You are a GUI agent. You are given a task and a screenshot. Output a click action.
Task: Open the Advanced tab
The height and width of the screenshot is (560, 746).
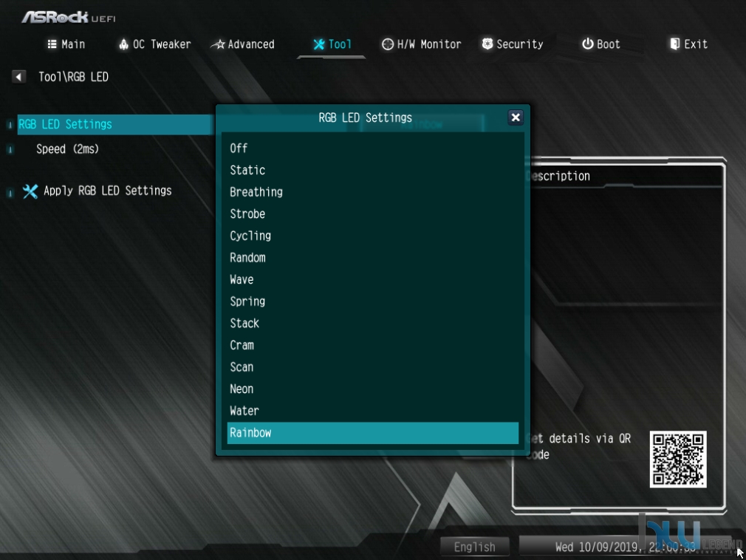(243, 44)
